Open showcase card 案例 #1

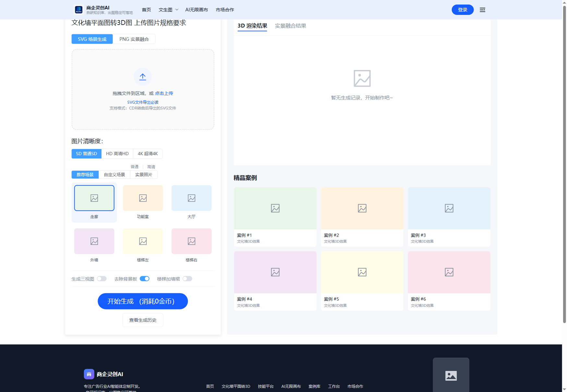pos(275,217)
